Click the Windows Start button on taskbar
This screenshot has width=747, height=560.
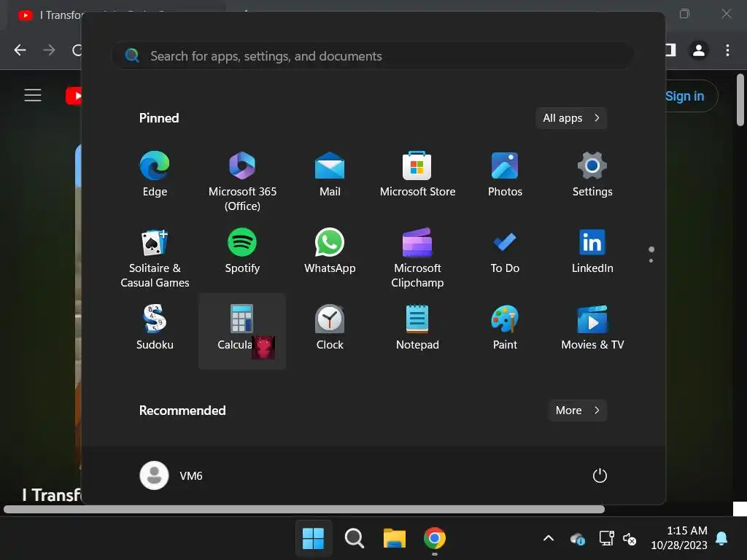[x=313, y=538]
